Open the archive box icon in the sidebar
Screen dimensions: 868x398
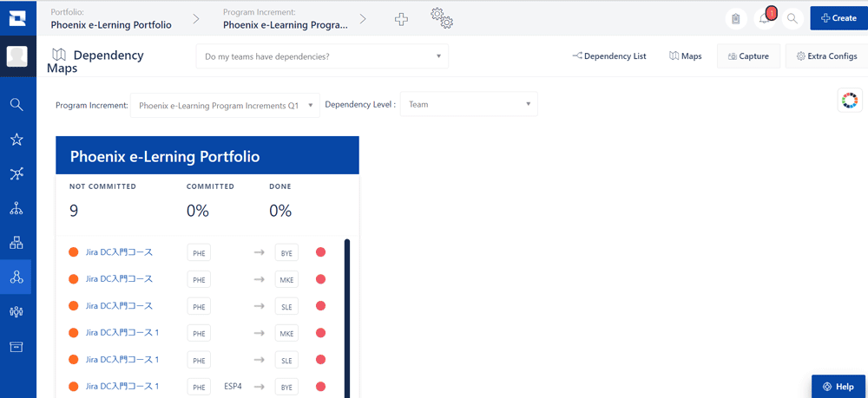[16, 347]
